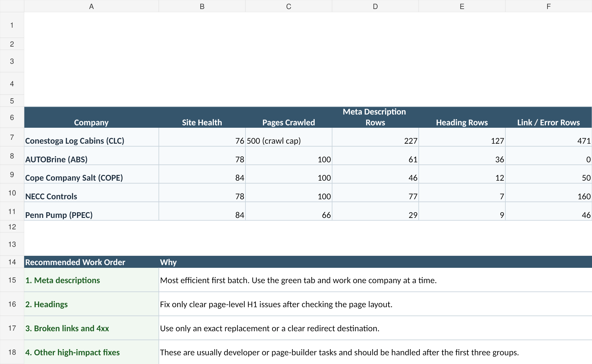The height and width of the screenshot is (364, 592).
Task: Select the Cope Company Salt (COPE) cell
Action: tap(91, 174)
